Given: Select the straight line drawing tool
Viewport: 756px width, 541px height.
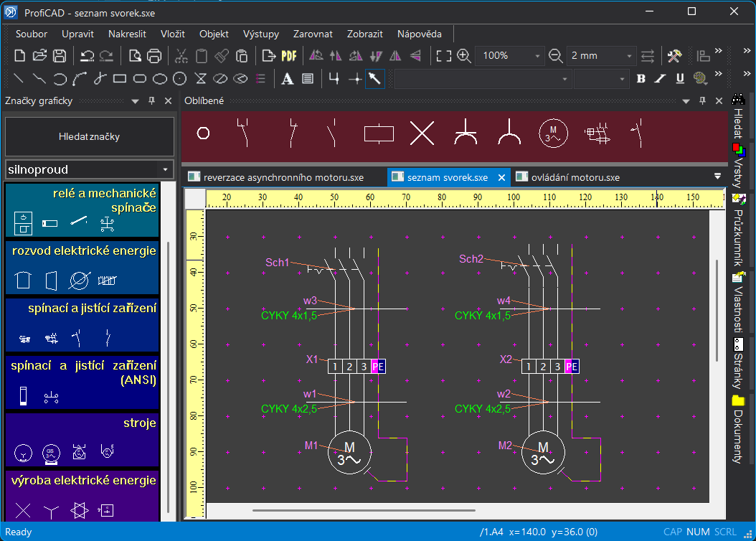Looking at the screenshot, I should (x=19, y=79).
